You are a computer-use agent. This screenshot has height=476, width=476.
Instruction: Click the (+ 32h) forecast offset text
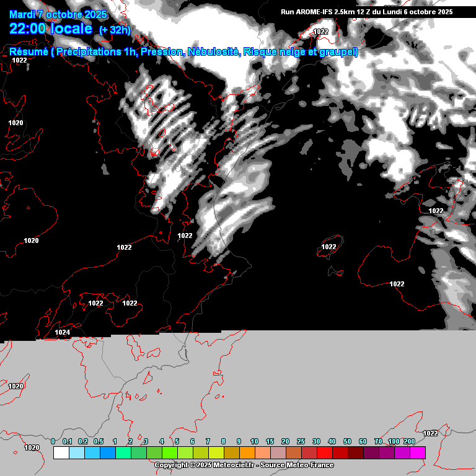(115, 30)
